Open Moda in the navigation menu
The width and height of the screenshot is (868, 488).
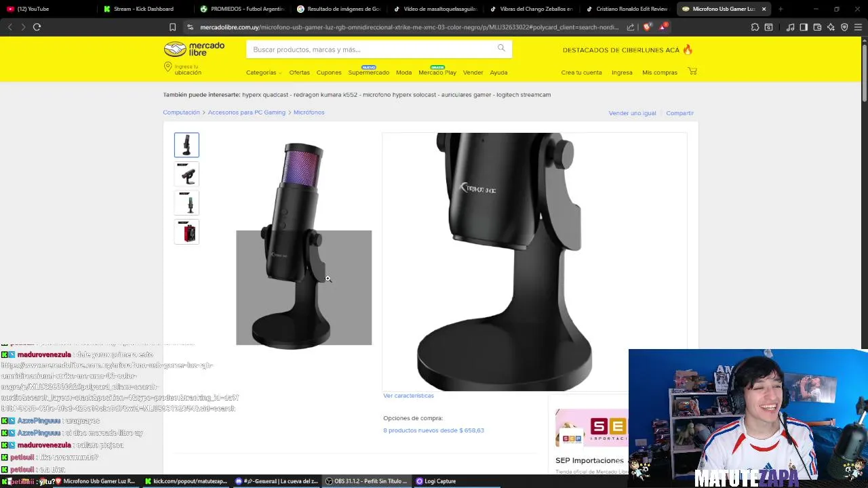coord(403,73)
